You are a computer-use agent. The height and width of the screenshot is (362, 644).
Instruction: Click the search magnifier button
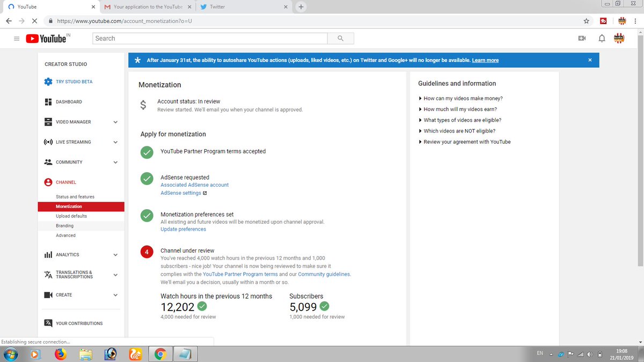point(340,39)
